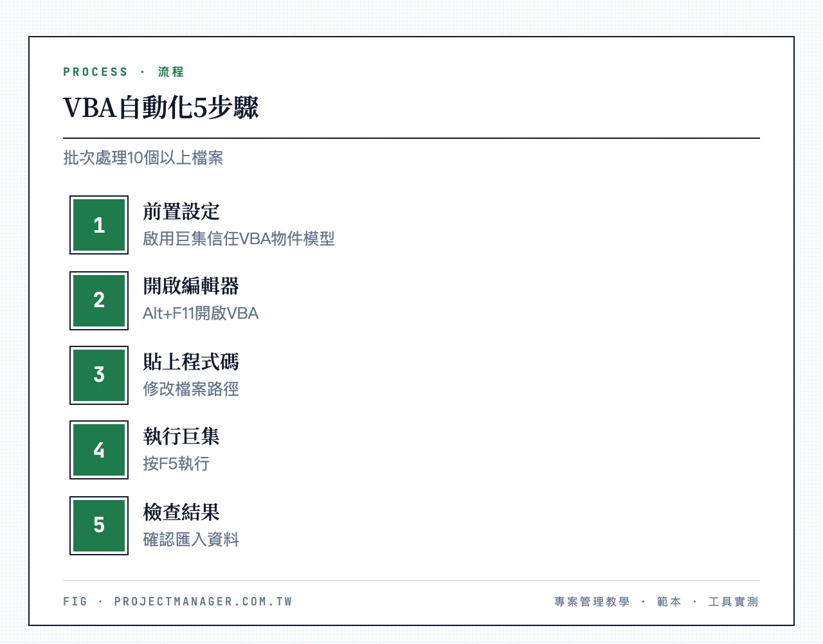Image resolution: width=823 pixels, height=644 pixels.
Task: Click the green step number 3 box
Action: pyautogui.click(x=99, y=375)
